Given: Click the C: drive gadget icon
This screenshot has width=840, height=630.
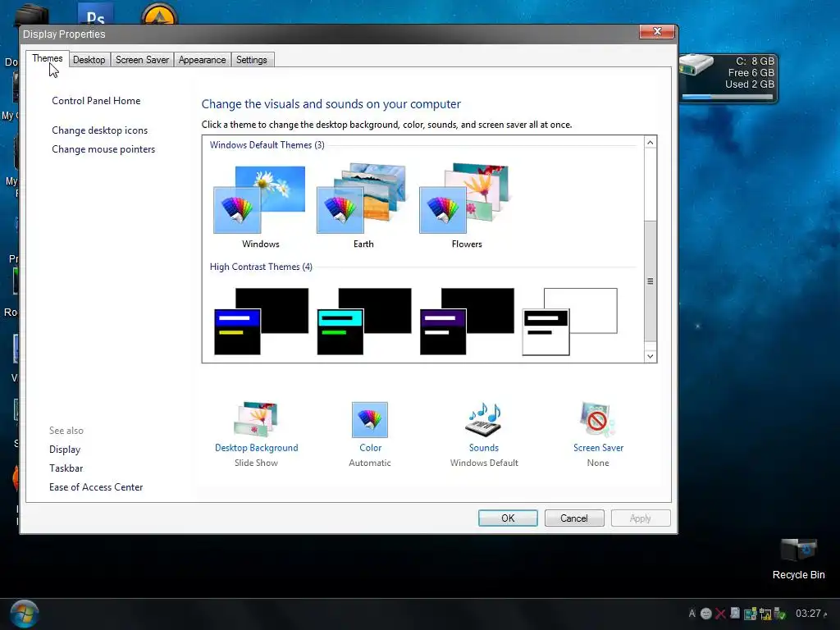Looking at the screenshot, I should click(x=696, y=66).
